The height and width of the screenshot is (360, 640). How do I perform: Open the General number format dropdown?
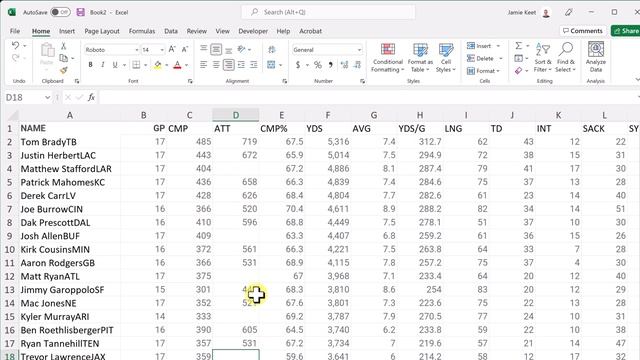(x=359, y=50)
